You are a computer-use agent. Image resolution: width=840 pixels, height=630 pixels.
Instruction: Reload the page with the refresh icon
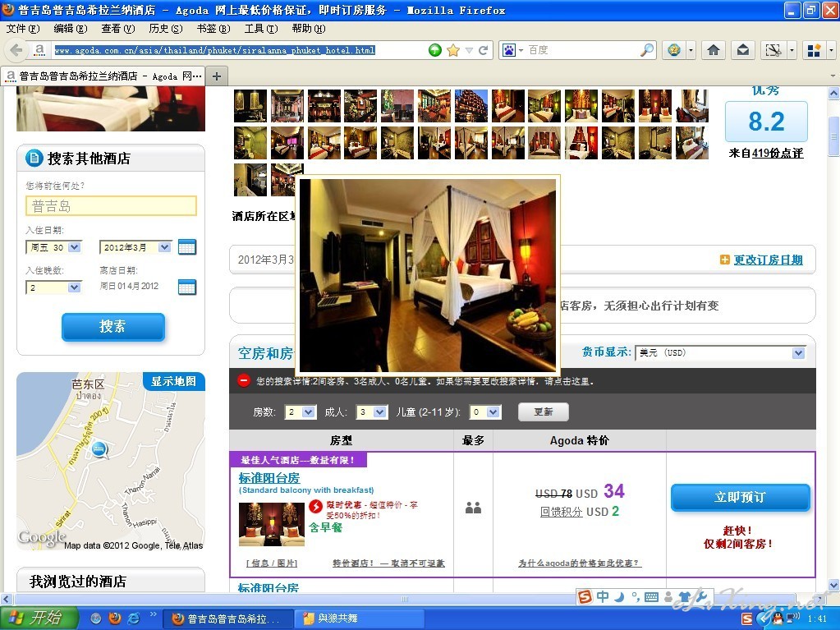483,50
